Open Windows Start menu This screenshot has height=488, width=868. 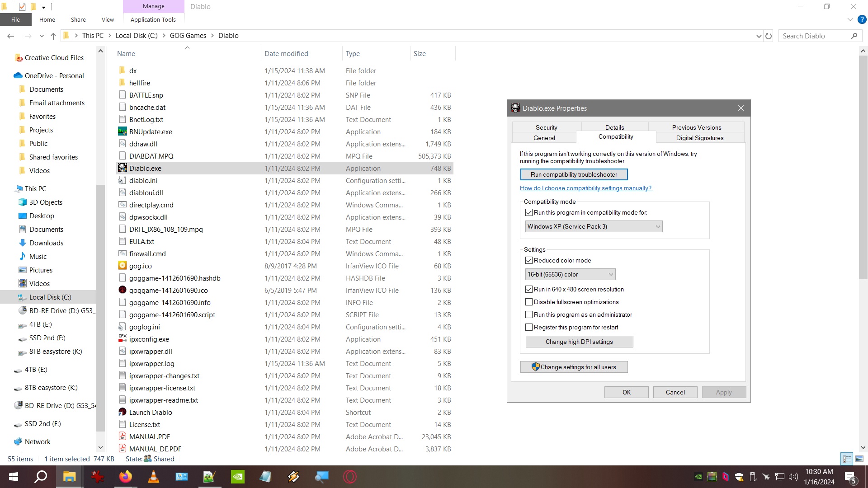(x=14, y=477)
